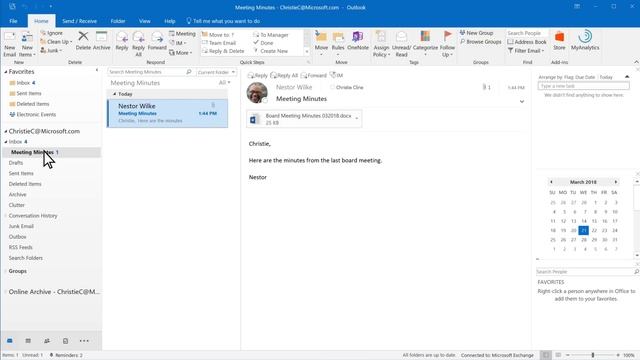Run the Reply & Delete quick step
The width and height of the screenshot is (640, 360).
(223, 51)
